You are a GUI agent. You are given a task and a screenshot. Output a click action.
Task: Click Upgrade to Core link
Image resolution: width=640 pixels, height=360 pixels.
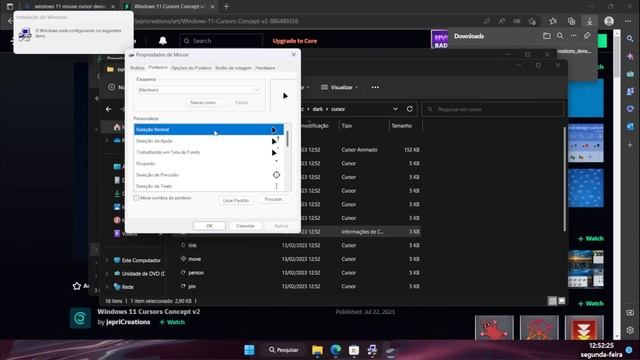pos(295,41)
